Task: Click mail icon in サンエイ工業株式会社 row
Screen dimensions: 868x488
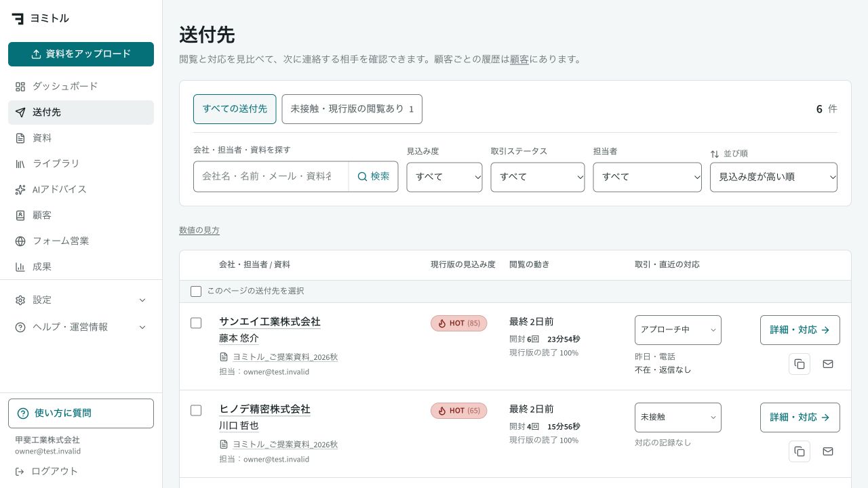Action: (828, 364)
